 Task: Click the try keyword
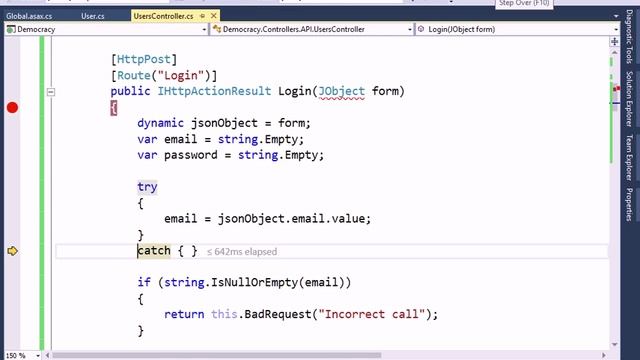tap(147, 187)
